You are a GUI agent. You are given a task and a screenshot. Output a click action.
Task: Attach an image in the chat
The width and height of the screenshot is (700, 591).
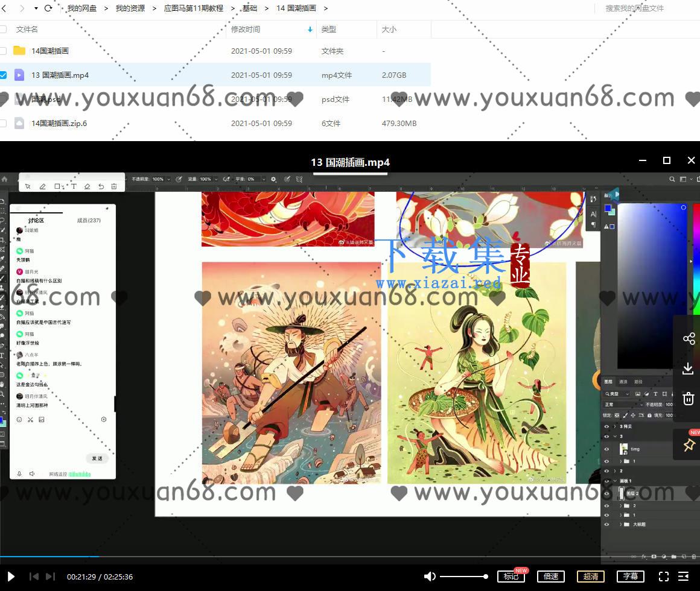pos(42,419)
